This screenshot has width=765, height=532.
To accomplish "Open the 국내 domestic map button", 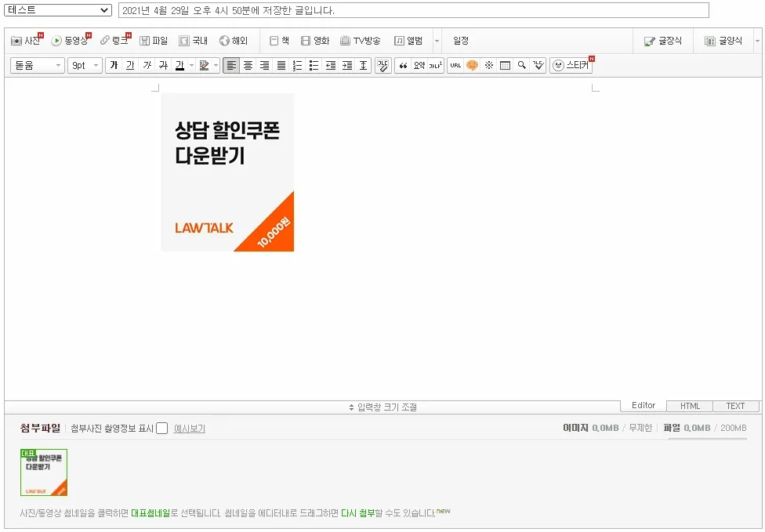I will click(x=193, y=41).
